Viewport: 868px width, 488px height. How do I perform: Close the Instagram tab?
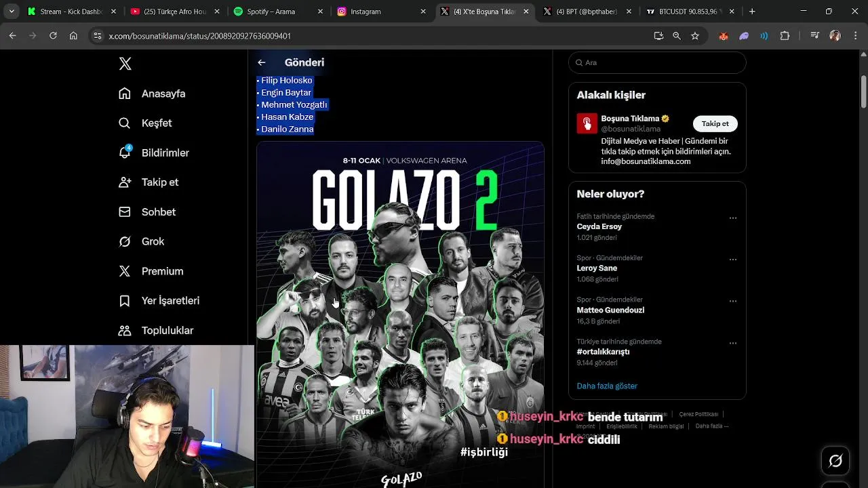click(423, 12)
